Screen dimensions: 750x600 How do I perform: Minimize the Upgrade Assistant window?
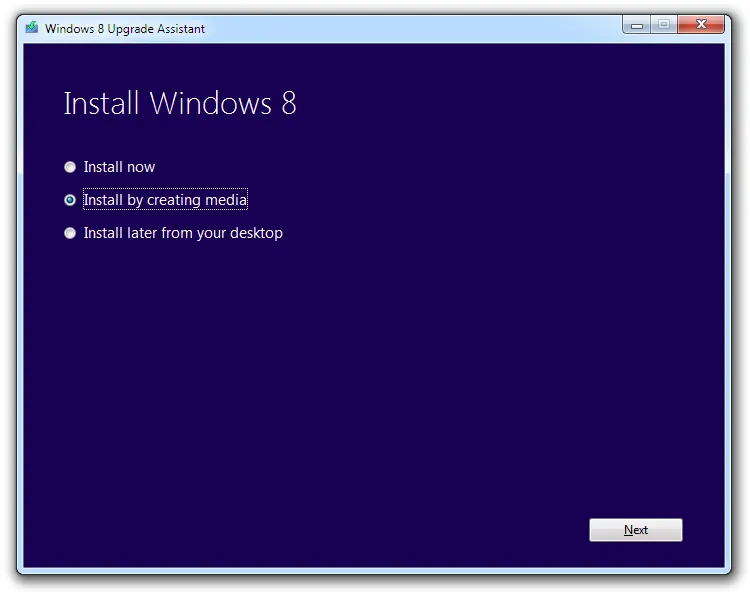click(636, 24)
